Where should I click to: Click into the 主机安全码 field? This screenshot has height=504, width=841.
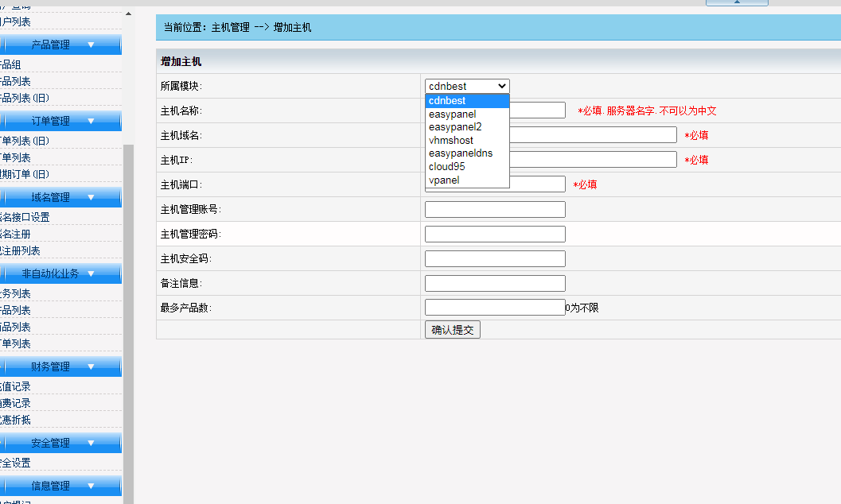click(x=495, y=259)
